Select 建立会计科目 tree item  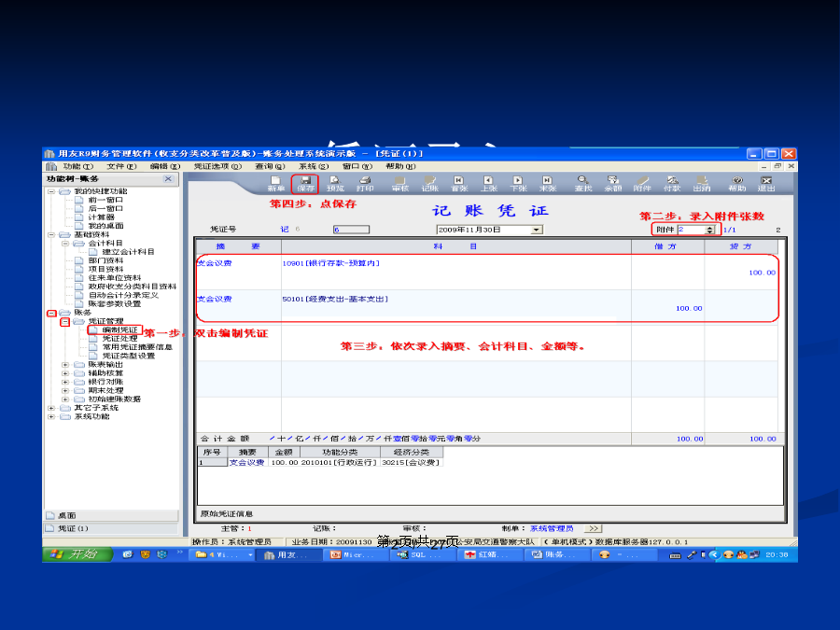tap(129, 252)
